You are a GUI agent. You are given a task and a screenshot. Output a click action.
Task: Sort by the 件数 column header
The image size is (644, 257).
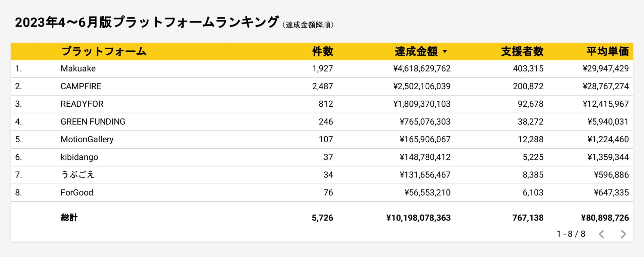pos(322,51)
